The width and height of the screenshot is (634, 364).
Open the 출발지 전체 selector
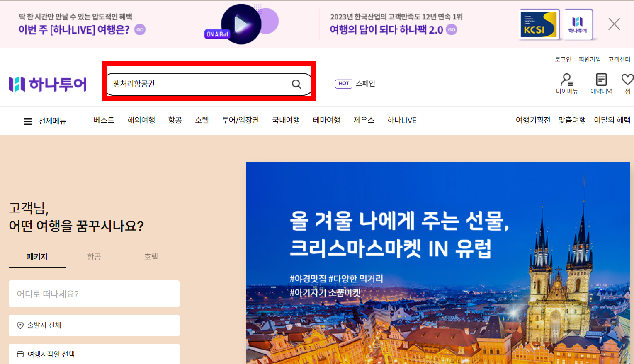point(94,325)
